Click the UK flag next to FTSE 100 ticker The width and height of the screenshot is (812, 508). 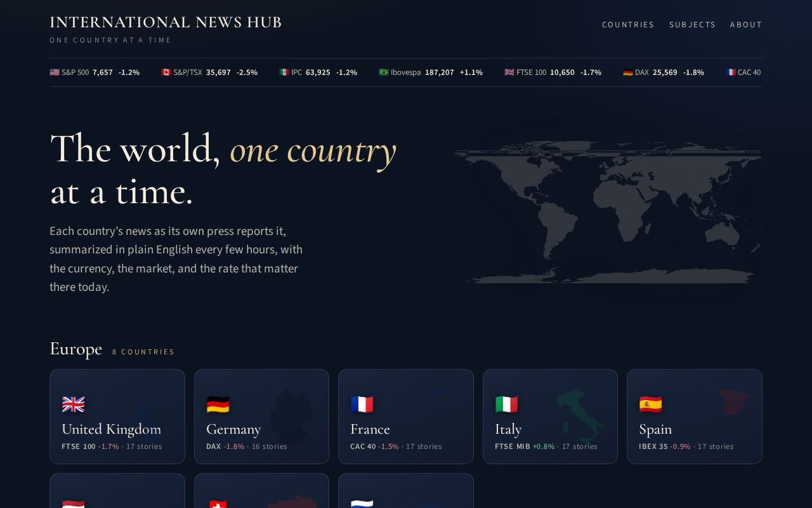point(509,72)
